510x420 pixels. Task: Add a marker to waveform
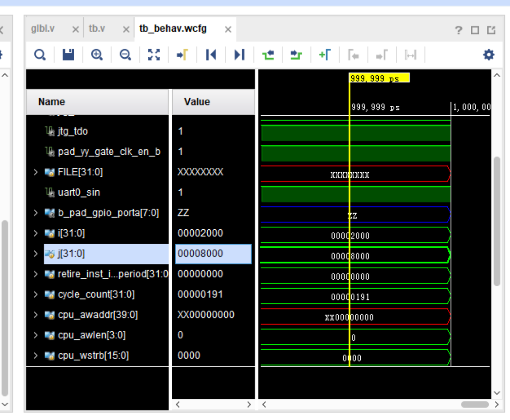coord(325,55)
